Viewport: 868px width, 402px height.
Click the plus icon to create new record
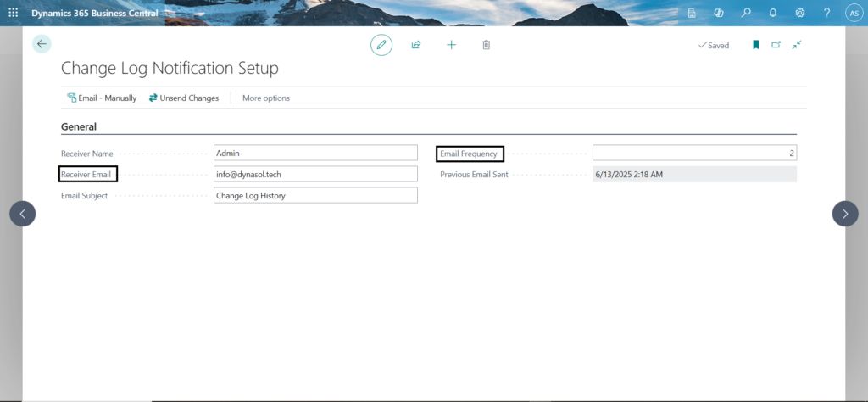pyautogui.click(x=451, y=45)
